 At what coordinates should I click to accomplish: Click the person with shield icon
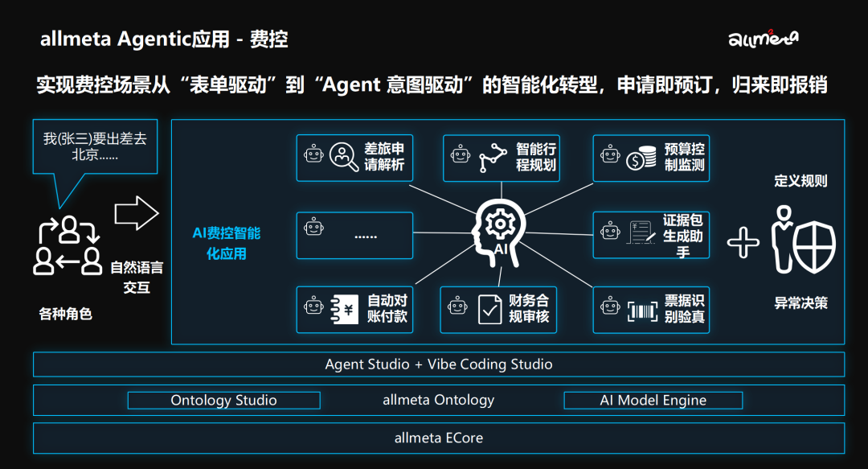803,240
